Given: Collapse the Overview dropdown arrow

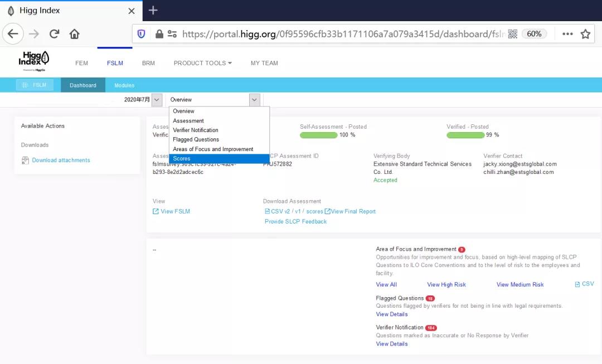Looking at the screenshot, I should [x=255, y=100].
